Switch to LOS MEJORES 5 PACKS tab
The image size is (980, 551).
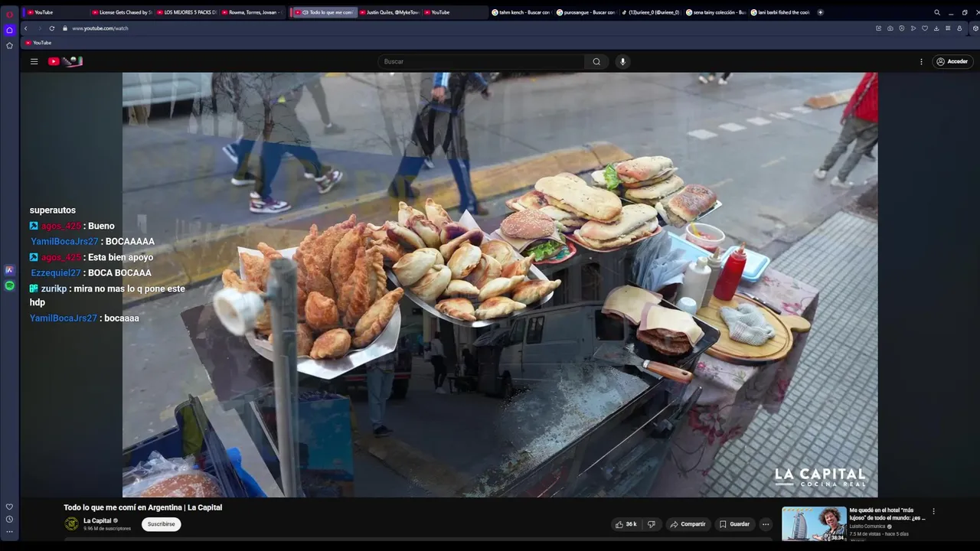(186, 12)
